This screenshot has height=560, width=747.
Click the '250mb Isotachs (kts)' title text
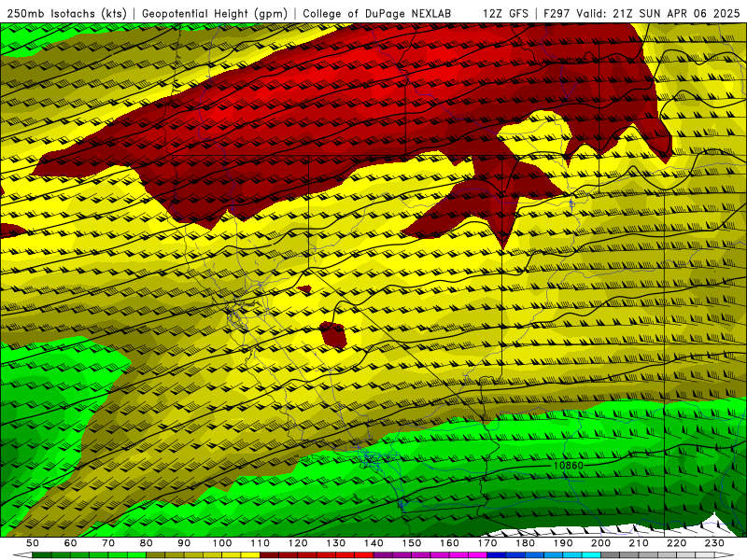(x=66, y=14)
